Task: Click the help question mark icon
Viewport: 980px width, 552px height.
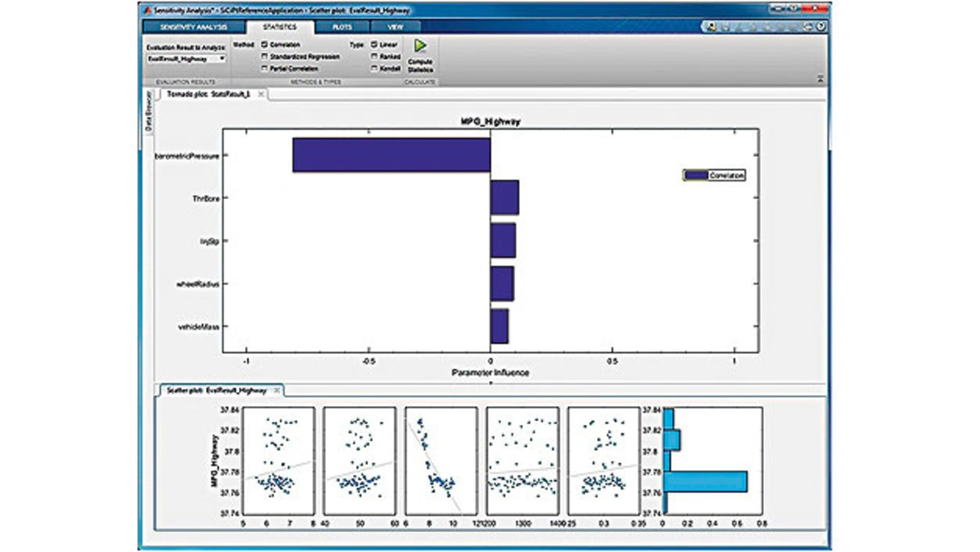Action: click(x=820, y=27)
